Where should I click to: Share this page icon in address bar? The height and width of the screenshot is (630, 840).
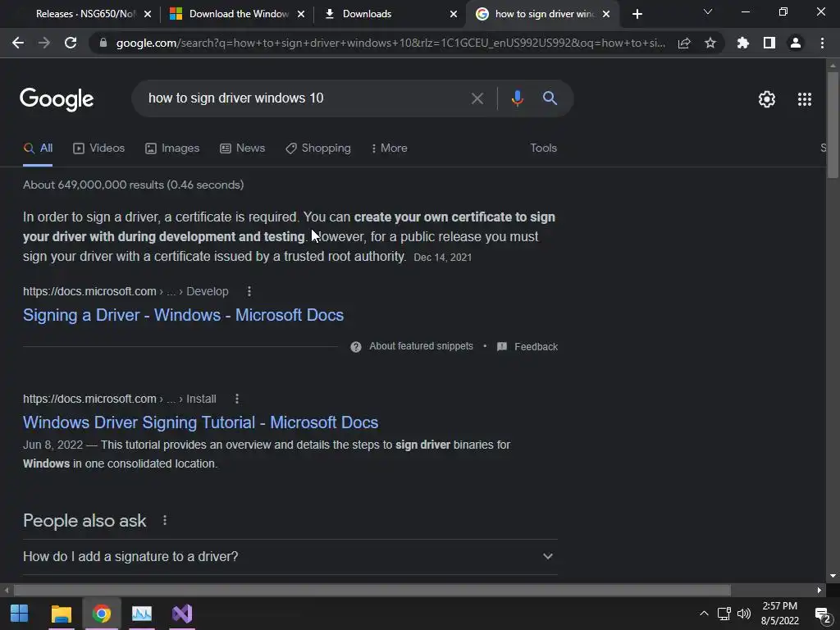684,43
